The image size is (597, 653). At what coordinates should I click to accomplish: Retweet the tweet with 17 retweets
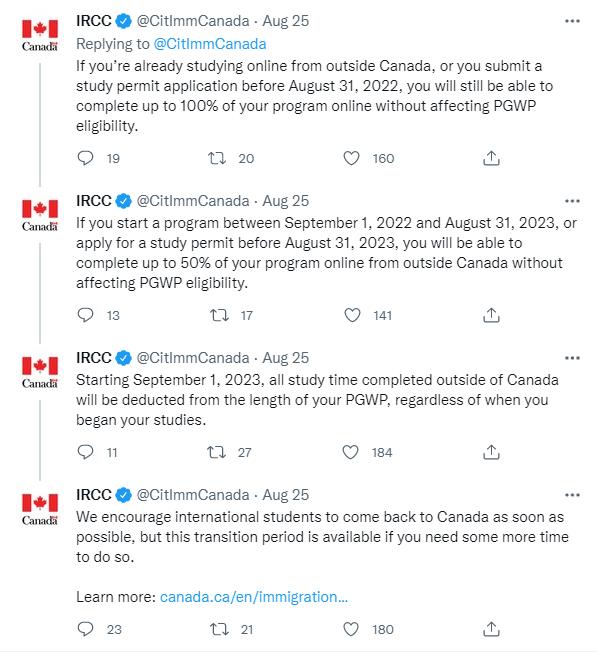click(219, 315)
